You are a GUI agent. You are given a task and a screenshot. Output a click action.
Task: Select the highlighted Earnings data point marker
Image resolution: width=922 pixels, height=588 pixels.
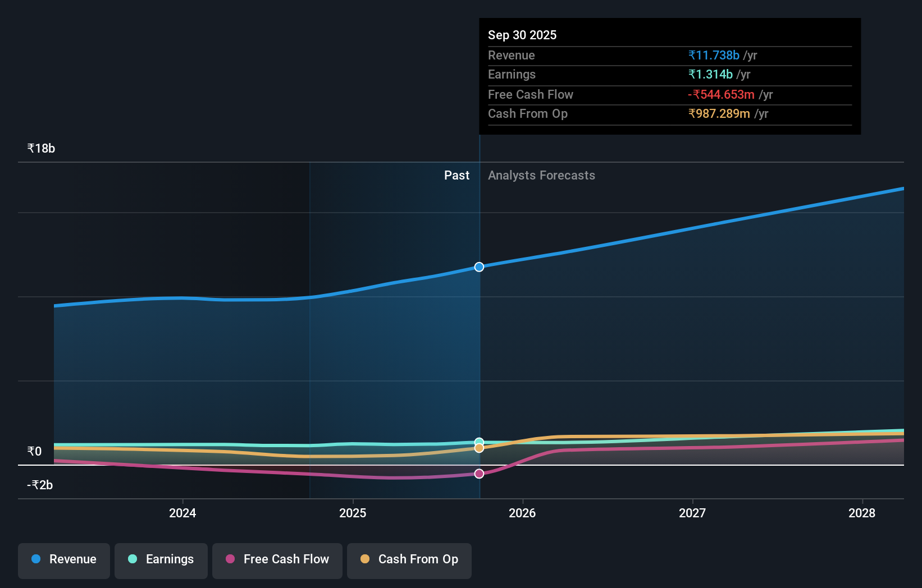point(479,441)
